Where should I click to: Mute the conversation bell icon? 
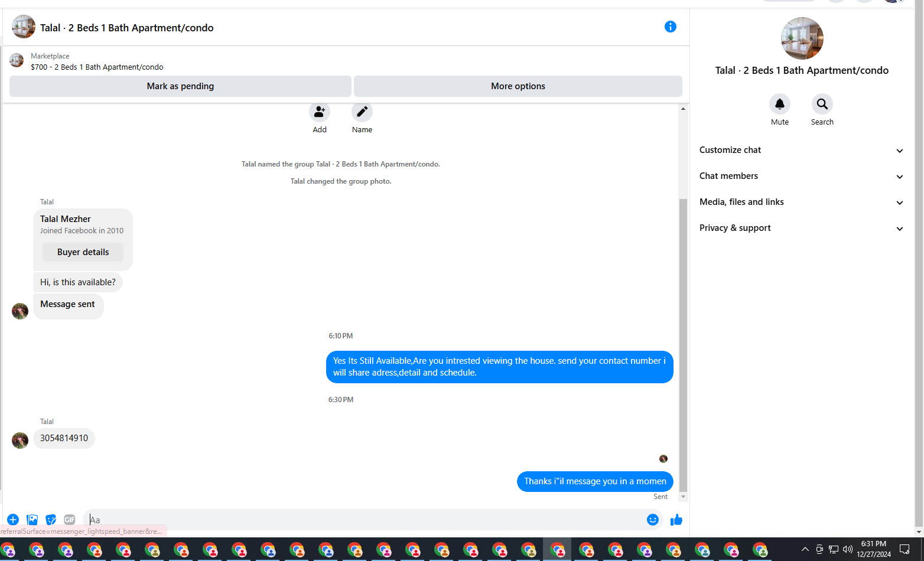click(780, 105)
